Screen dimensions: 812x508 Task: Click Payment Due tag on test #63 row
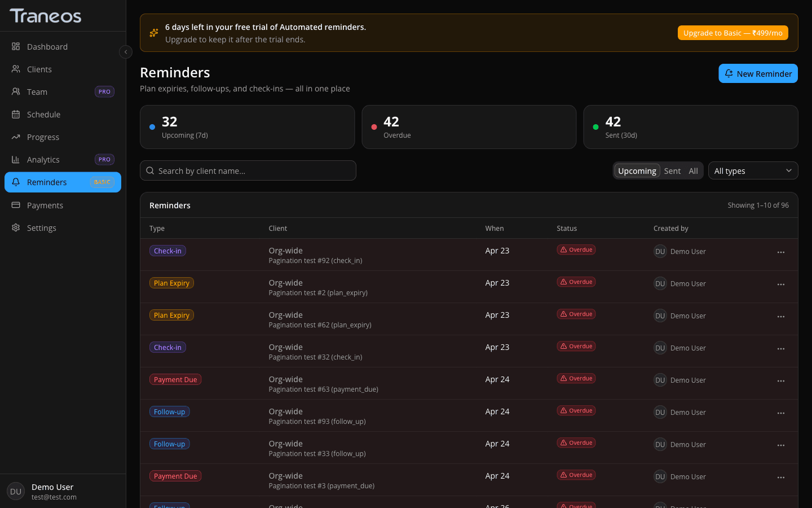[x=175, y=379]
